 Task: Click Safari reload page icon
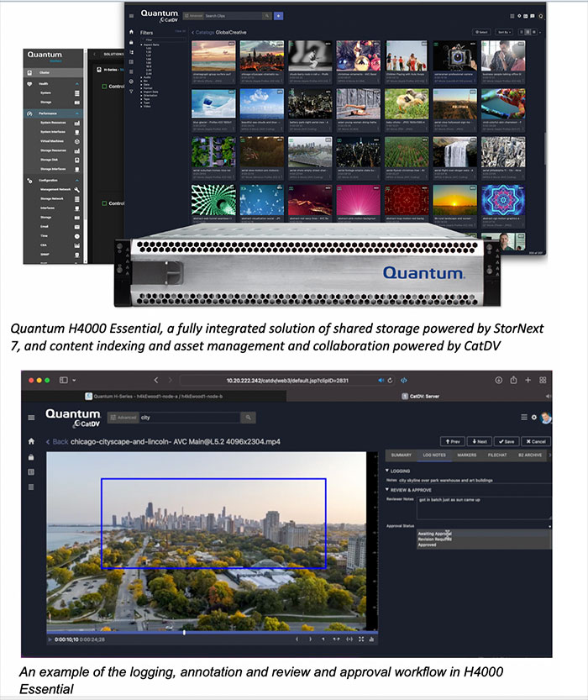390,381
